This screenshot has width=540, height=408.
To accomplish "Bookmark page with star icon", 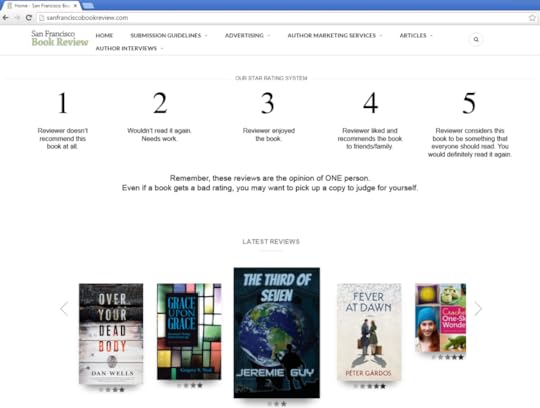I will click(532, 18).
